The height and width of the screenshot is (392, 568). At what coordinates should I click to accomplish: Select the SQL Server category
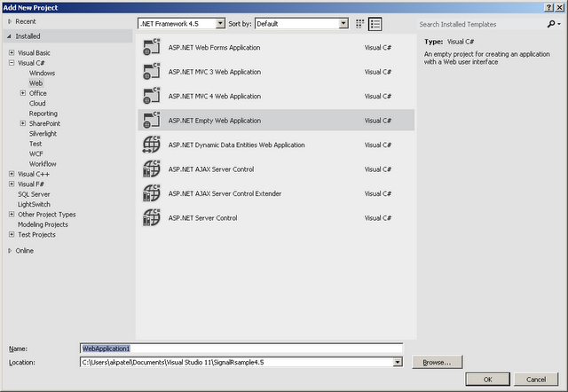(34, 194)
